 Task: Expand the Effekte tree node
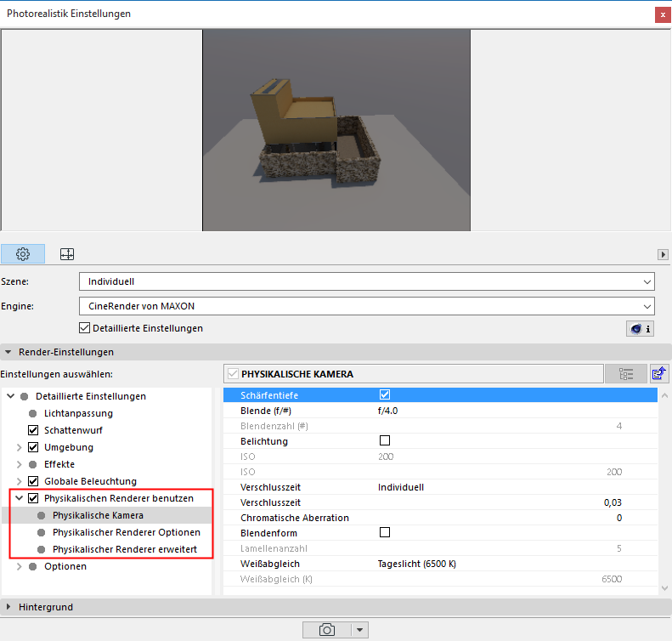tap(20, 464)
